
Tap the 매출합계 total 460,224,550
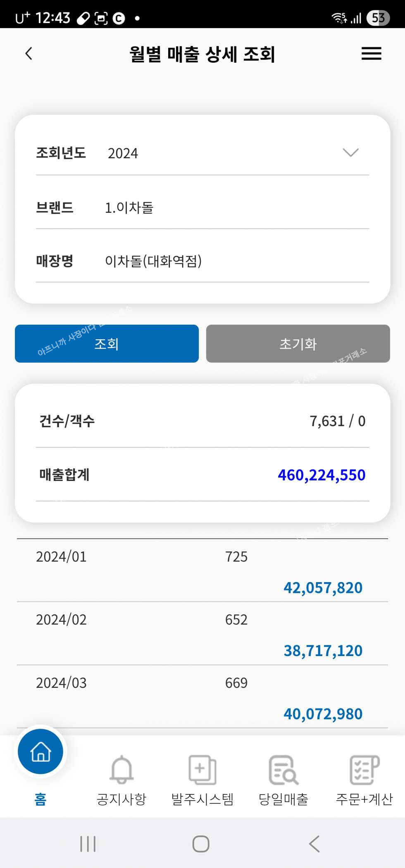tap(322, 475)
